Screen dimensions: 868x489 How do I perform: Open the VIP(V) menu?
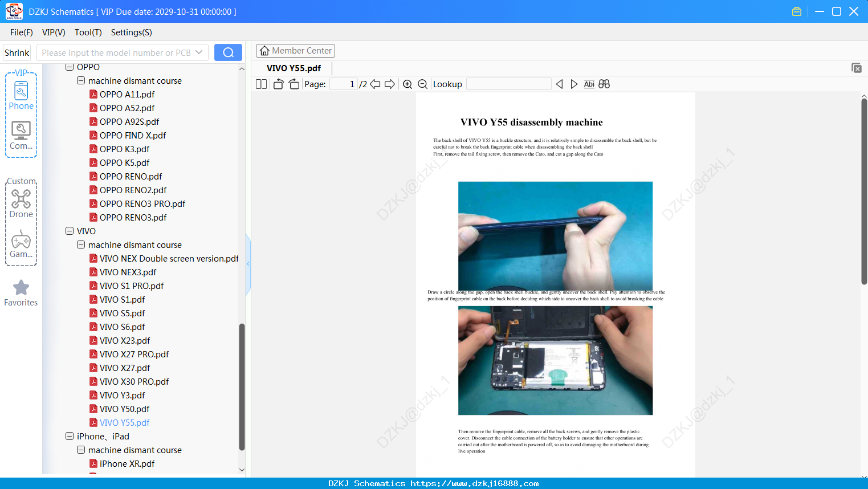pos(54,32)
